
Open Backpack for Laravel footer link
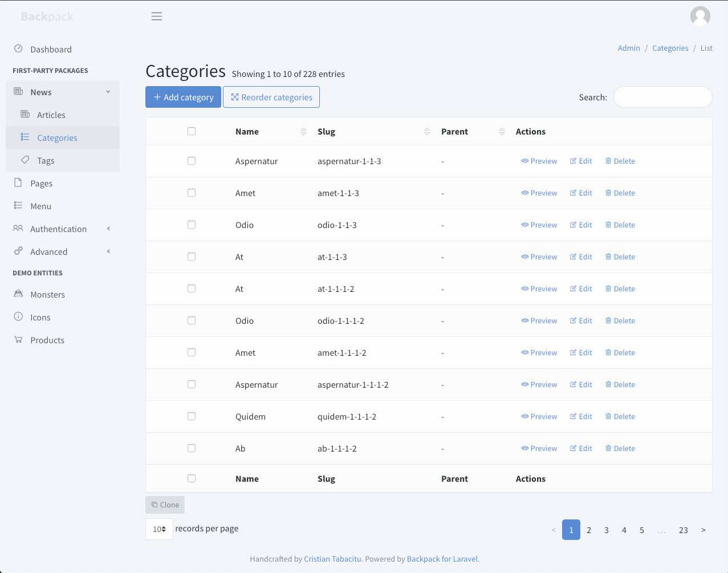[442, 559]
